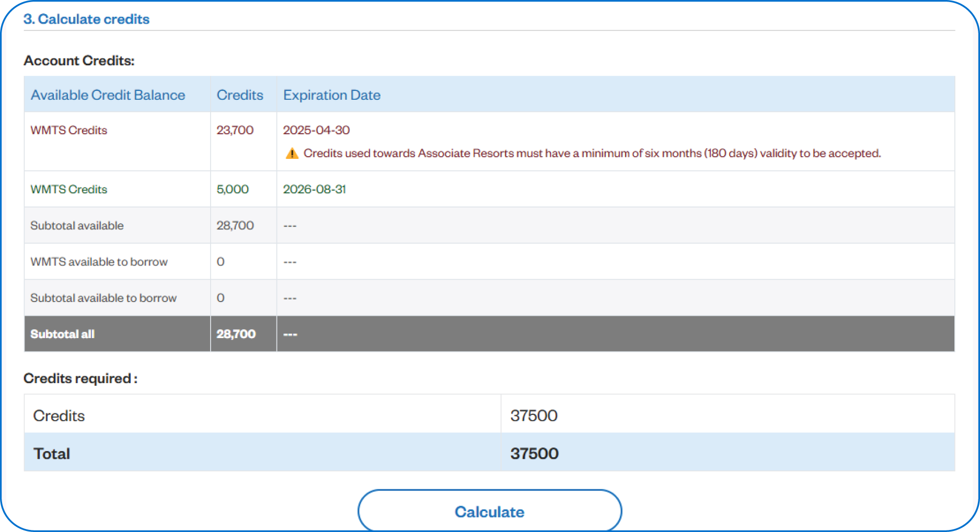Select the WMTS Credits row expiring 2025-04-30
The height and width of the screenshot is (532, 980).
coord(68,130)
